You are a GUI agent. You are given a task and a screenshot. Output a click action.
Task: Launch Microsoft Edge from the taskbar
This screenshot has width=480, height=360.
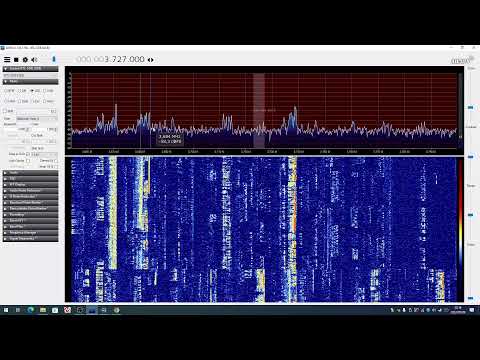pyautogui.click(x=31, y=310)
